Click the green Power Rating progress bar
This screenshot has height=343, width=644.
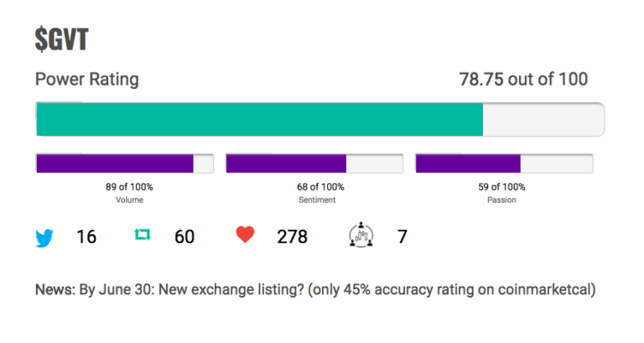pos(260,120)
